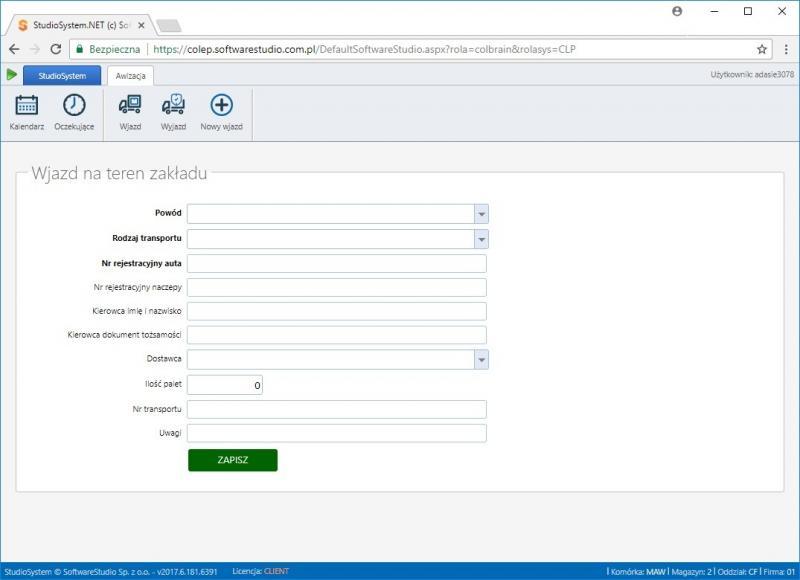Click the forward navigation arrow
This screenshot has height=580, width=800.
coord(35,49)
